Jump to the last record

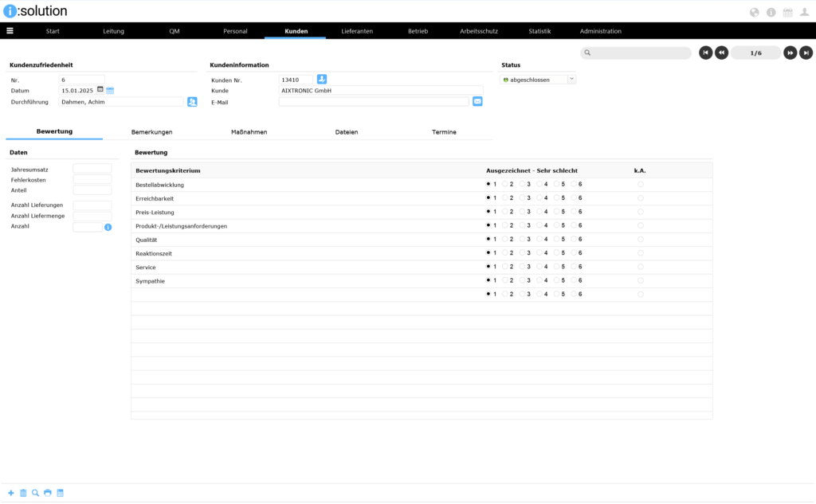tap(806, 53)
